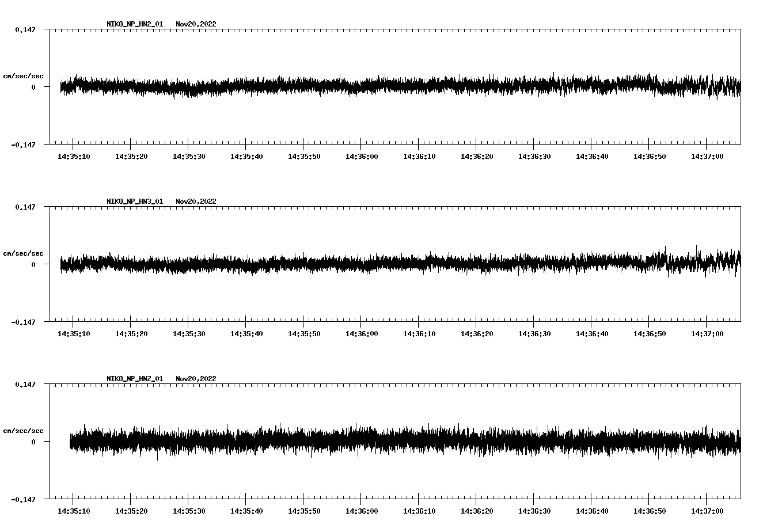Image resolution: width=782 pixels, height=532 pixels.
Task: Click the -0.147 lower limit of HN2 plot
Action: pos(23,145)
